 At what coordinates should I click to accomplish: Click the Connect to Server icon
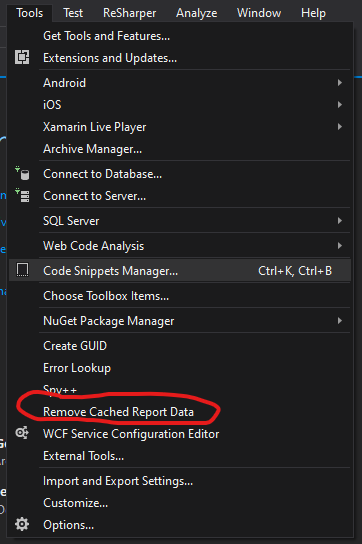[23, 195]
